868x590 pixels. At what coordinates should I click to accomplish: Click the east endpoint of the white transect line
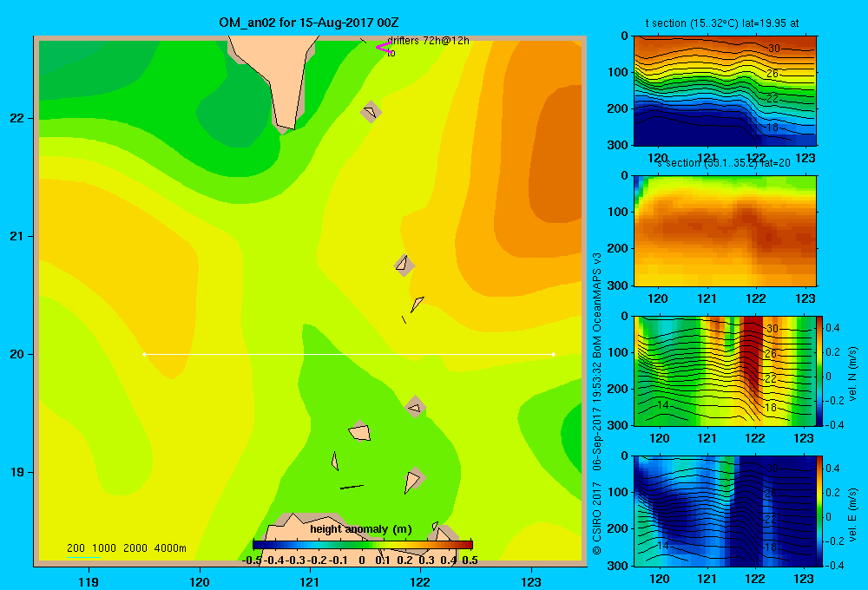click(553, 354)
